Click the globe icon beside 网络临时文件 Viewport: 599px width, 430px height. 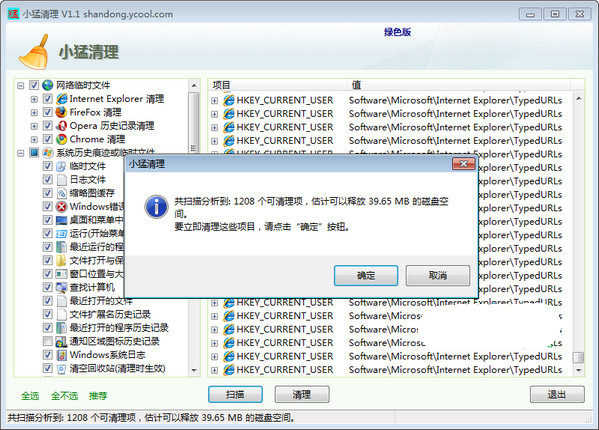pos(48,85)
